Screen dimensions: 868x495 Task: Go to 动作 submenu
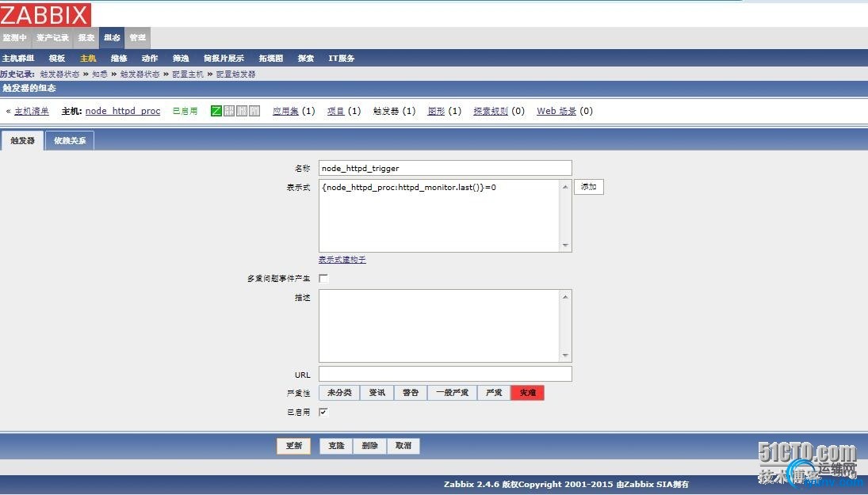[150, 58]
